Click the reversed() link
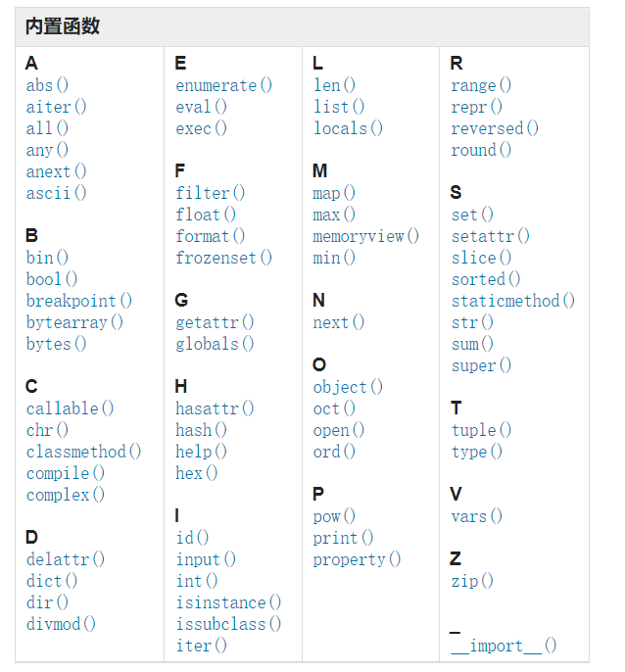 (495, 129)
